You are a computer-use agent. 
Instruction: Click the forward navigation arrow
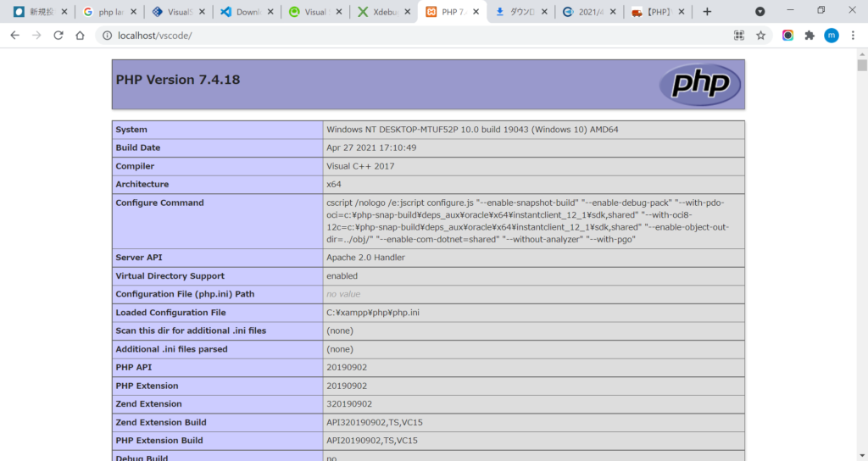point(36,36)
